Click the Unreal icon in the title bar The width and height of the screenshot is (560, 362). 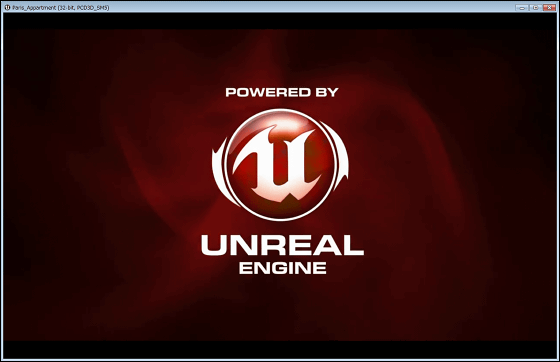coord(7,7)
